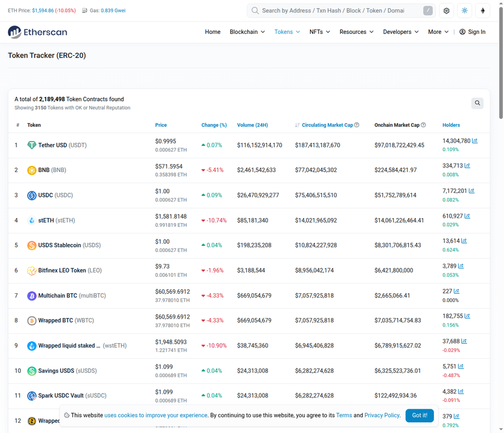This screenshot has height=433, width=504.
Task: Click the BNB token icon
Action: pos(32,170)
